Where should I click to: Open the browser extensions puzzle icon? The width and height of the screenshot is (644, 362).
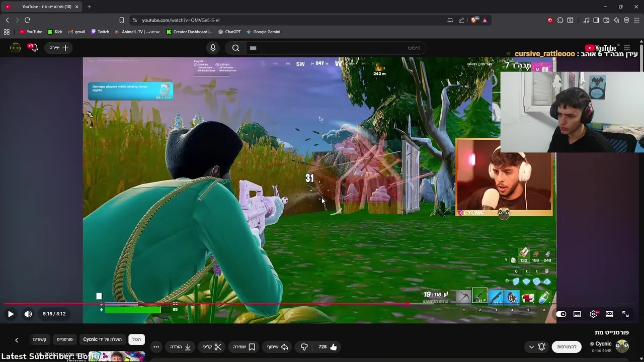point(560,20)
